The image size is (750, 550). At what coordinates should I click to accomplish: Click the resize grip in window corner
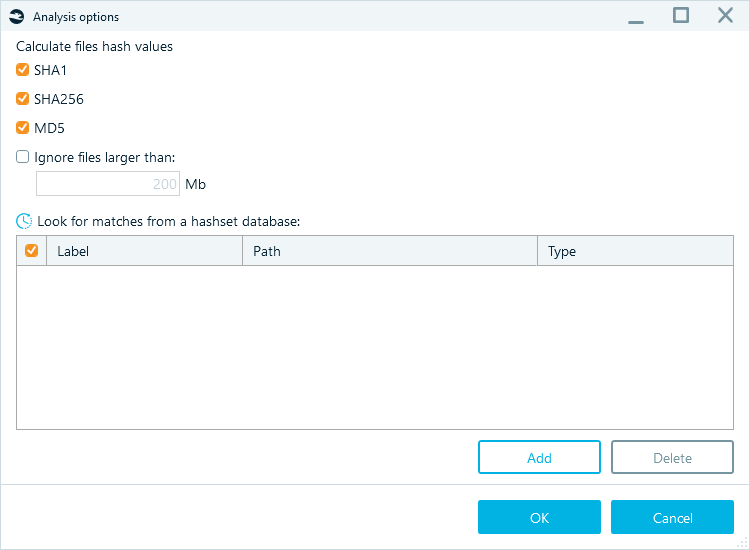[743, 543]
